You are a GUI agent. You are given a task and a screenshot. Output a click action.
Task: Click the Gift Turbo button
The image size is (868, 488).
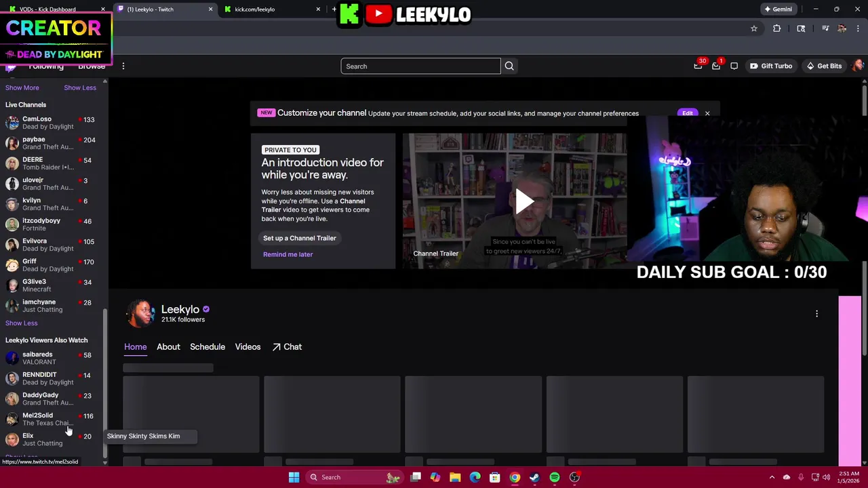pos(770,66)
